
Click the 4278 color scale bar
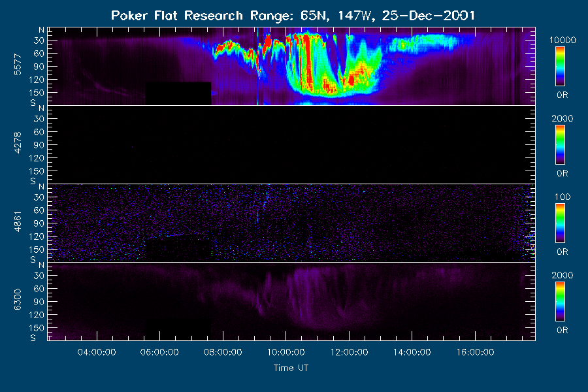pyautogui.click(x=561, y=145)
